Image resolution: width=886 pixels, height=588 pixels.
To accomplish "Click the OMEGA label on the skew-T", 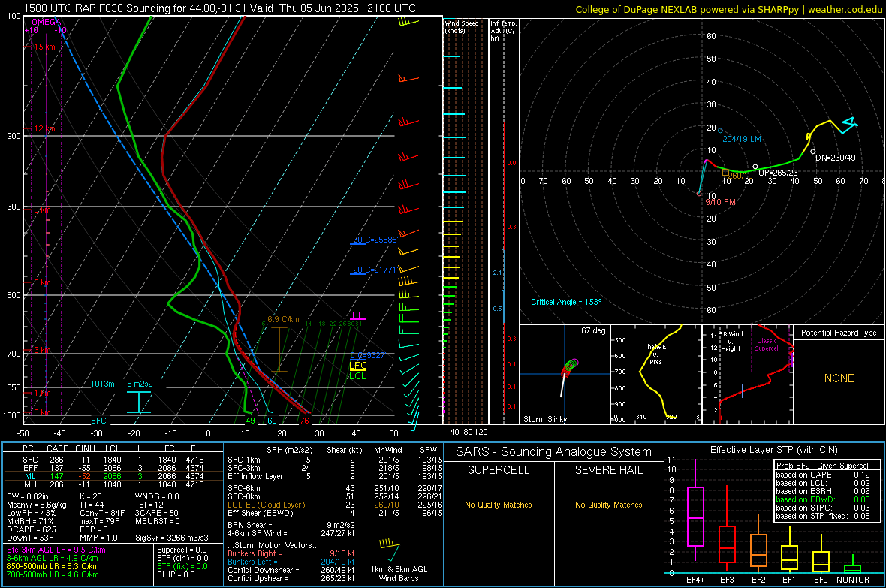I will [x=47, y=22].
